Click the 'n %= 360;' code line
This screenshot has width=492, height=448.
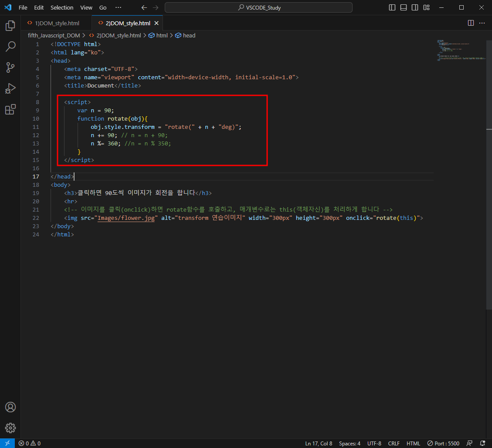pyautogui.click(x=106, y=144)
